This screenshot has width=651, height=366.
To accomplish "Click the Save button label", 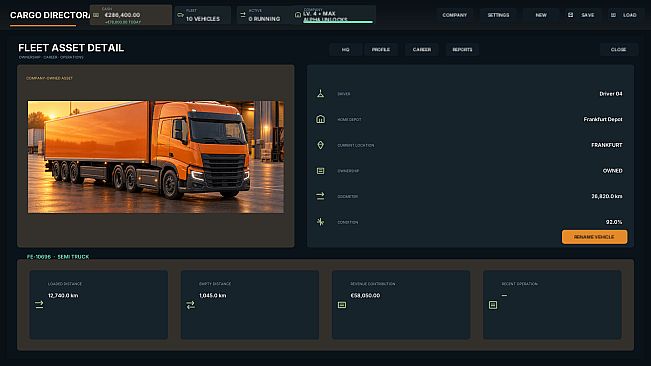I will [587, 15].
